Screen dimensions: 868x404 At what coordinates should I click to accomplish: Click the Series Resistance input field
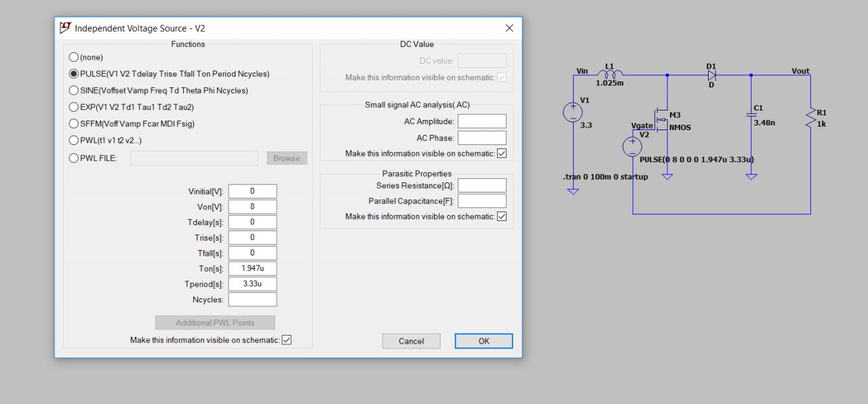(482, 185)
